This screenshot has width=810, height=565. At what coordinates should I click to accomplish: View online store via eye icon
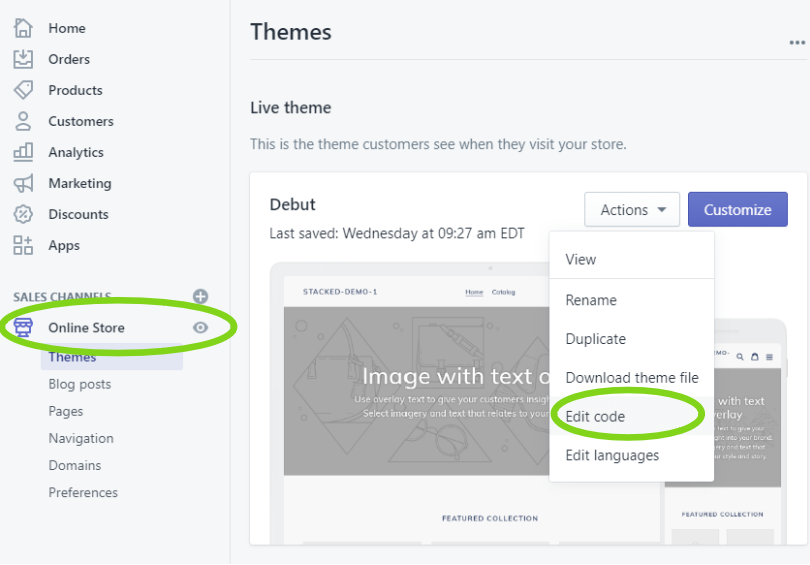200,328
